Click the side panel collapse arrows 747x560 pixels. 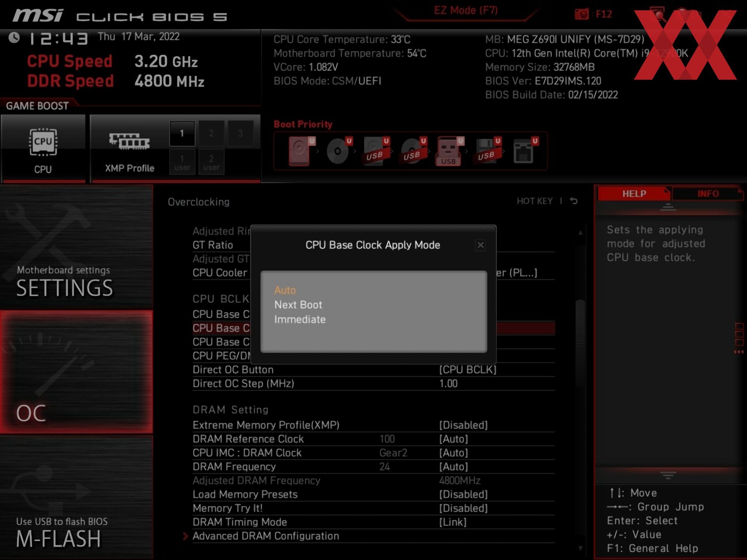738,352
